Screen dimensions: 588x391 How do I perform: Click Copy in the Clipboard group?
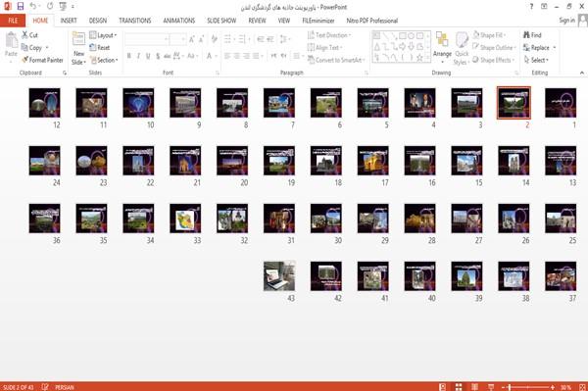coord(31,48)
